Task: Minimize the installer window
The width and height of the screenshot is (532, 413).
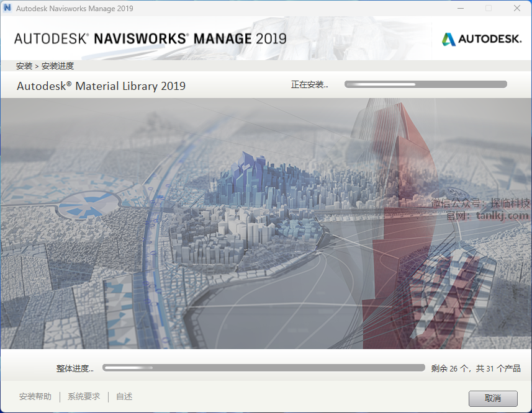Action: tap(461, 8)
